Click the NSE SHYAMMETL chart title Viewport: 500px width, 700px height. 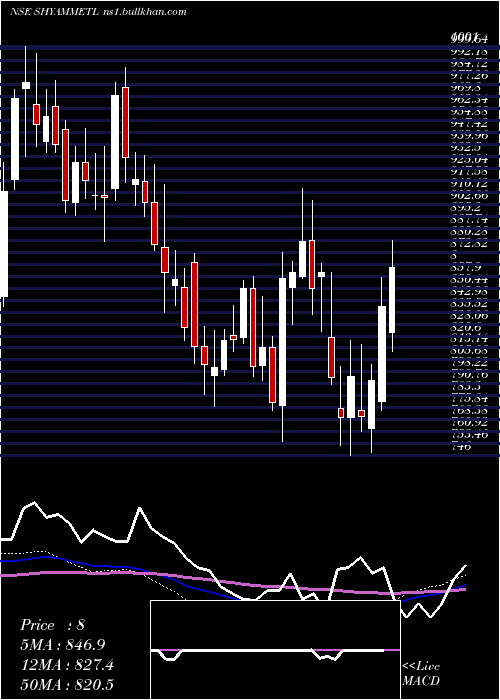coord(53,12)
